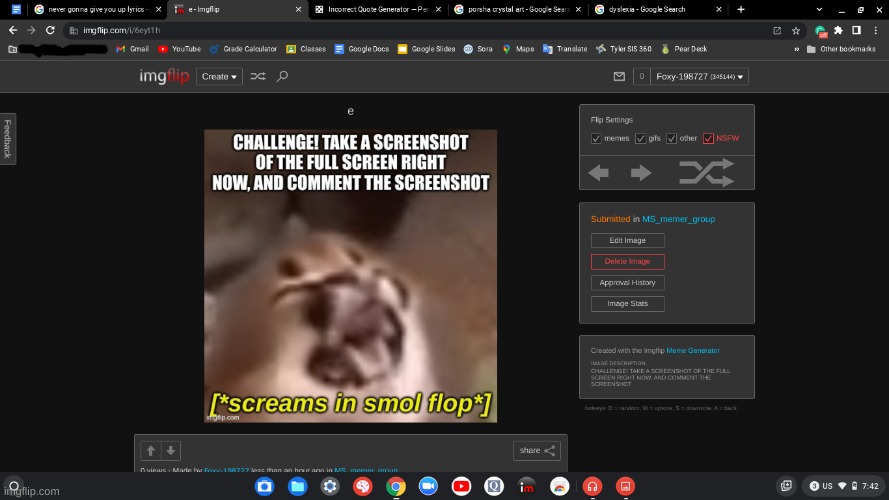Expand the Create dropdown

pos(219,77)
